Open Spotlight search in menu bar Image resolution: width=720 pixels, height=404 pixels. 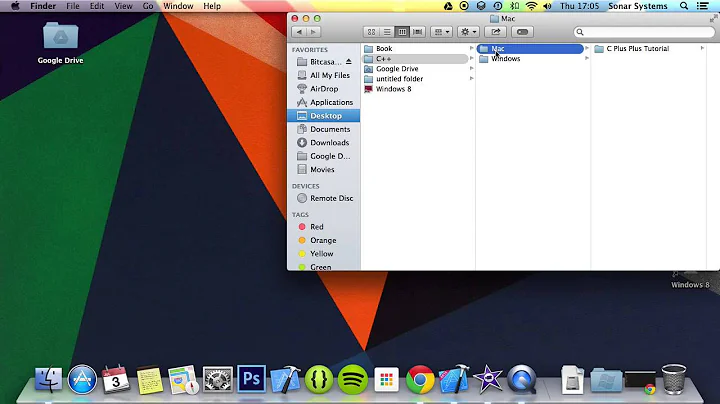684,6
